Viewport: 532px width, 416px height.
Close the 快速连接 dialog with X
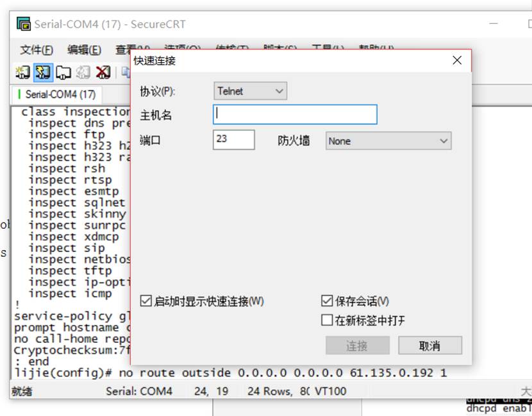click(x=456, y=60)
